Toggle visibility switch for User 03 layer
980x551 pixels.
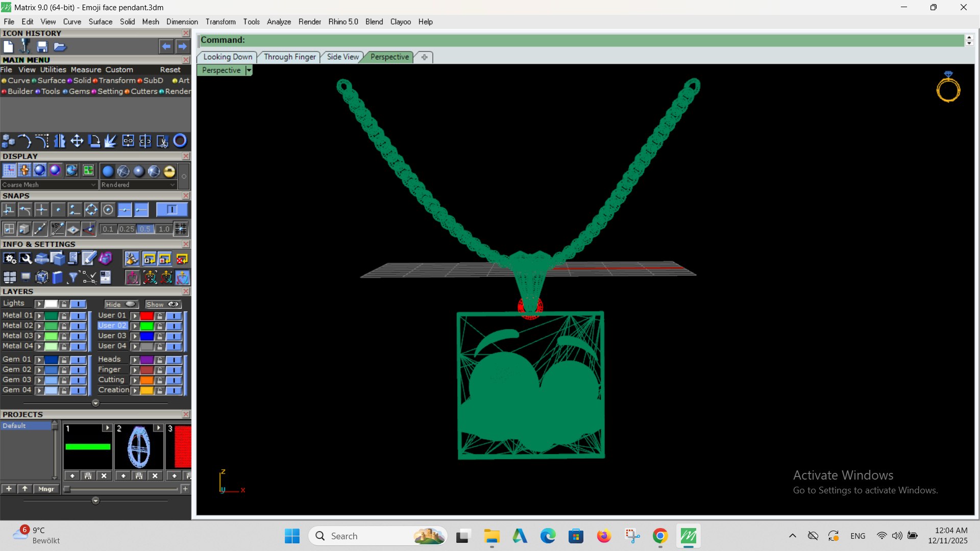click(x=174, y=336)
